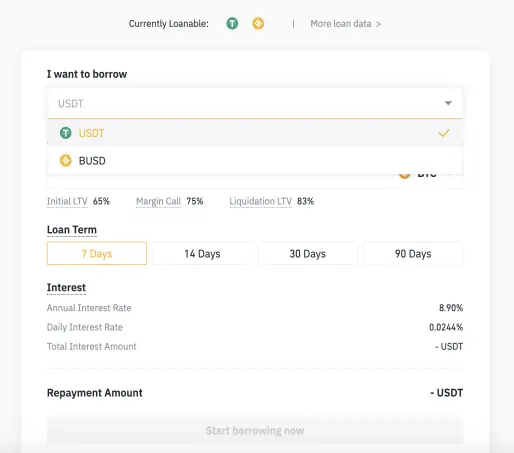514x453 pixels.
Task: Click the Initial LTV label
Action: [x=67, y=201]
